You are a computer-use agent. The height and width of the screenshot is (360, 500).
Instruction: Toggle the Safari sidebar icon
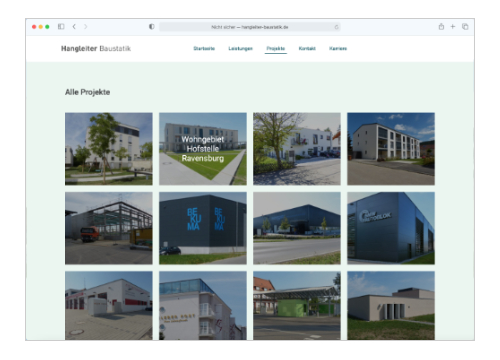tap(61, 26)
